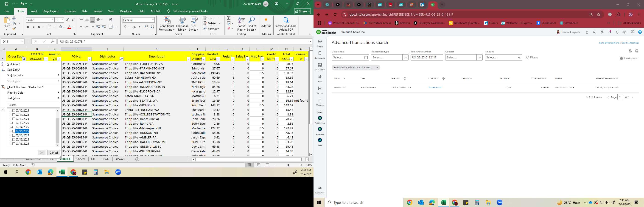Open Description column filter dropdown
This screenshot has height=207, width=644.
(189, 59)
